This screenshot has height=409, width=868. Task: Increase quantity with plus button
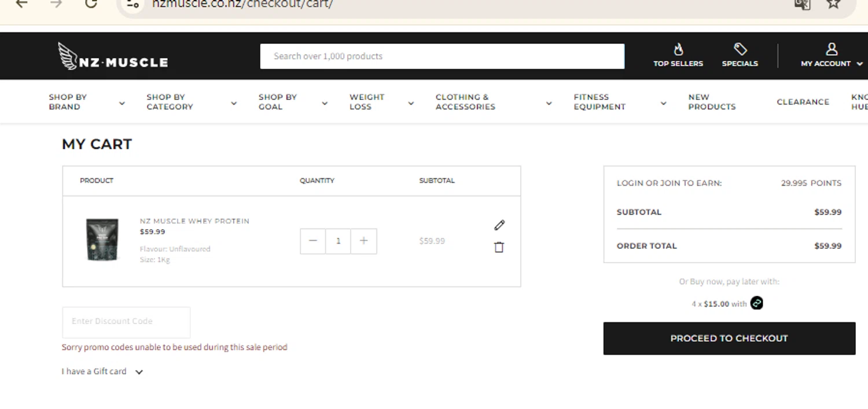click(363, 241)
